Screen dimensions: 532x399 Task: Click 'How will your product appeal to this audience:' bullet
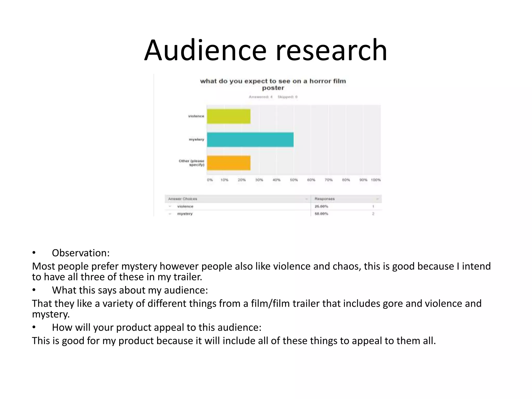[157, 328]
